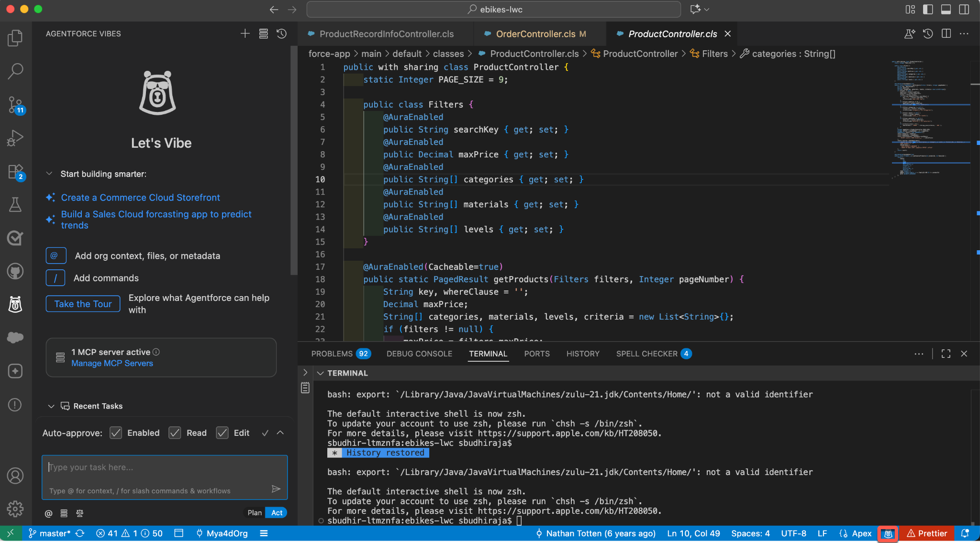The height and width of the screenshot is (543, 980).
Task: Click ProductController in the breadcrumb bar
Action: pyautogui.click(x=640, y=54)
